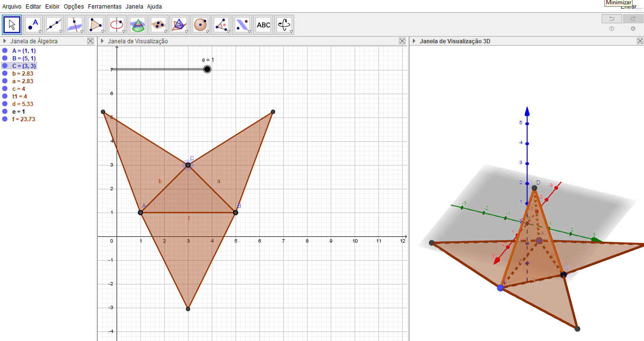The height and width of the screenshot is (341, 644).
Task: Open the Editar menu
Action: (33, 7)
